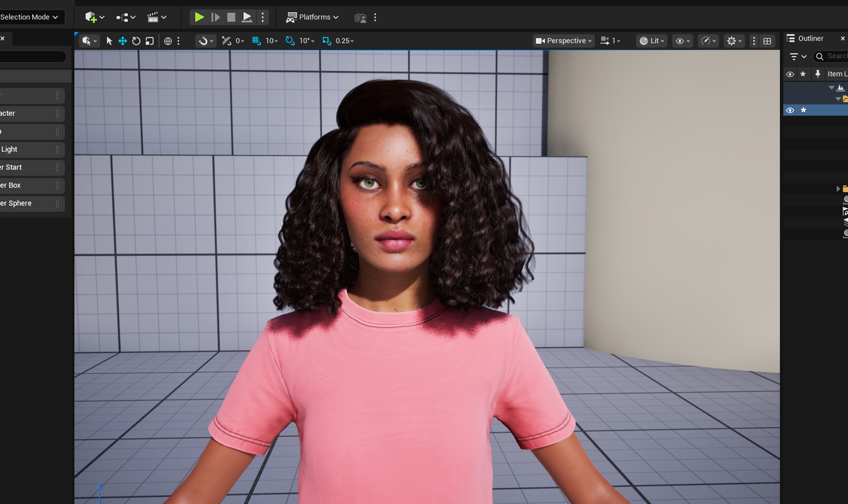Image resolution: width=848 pixels, height=504 pixels.
Task: Choose the Select arrow tool
Action: coord(109,41)
